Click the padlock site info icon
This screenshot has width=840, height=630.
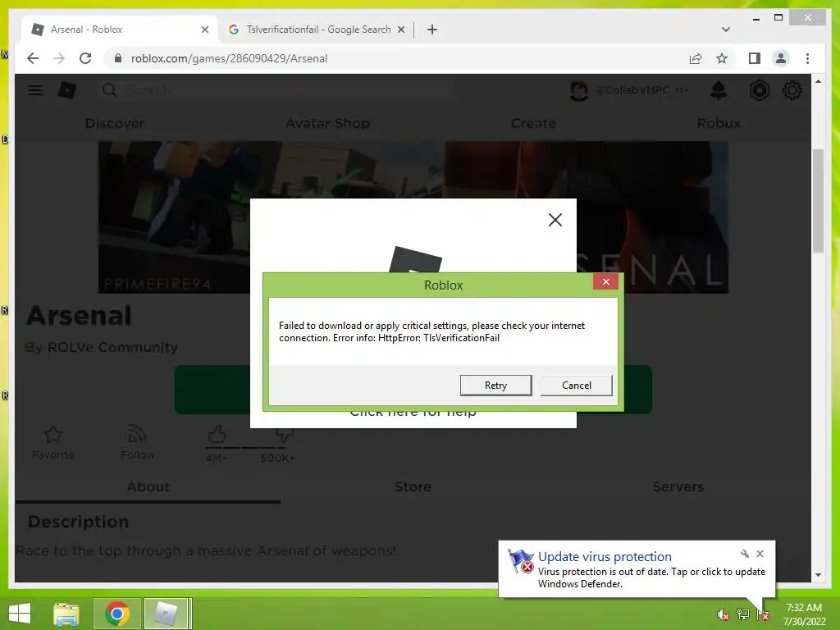pyautogui.click(x=118, y=58)
